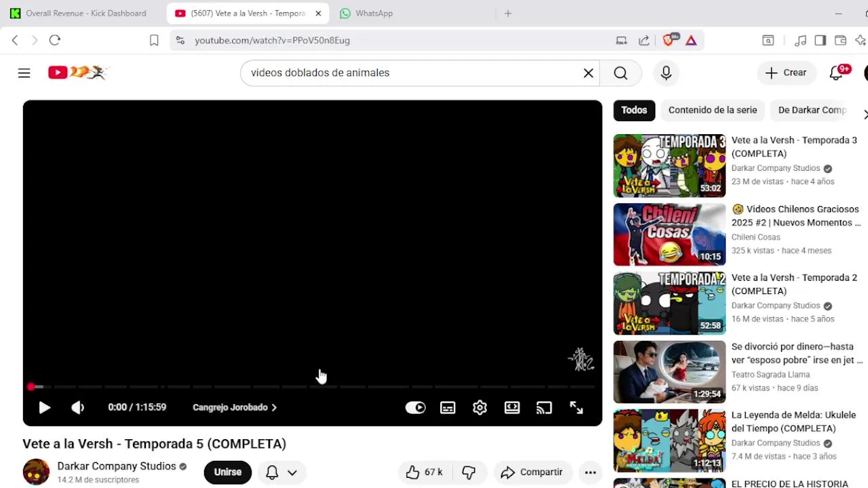This screenshot has height=488, width=868.
Task: Open Darkar Company Studios channel name link
Action: (x=117, y=466)
